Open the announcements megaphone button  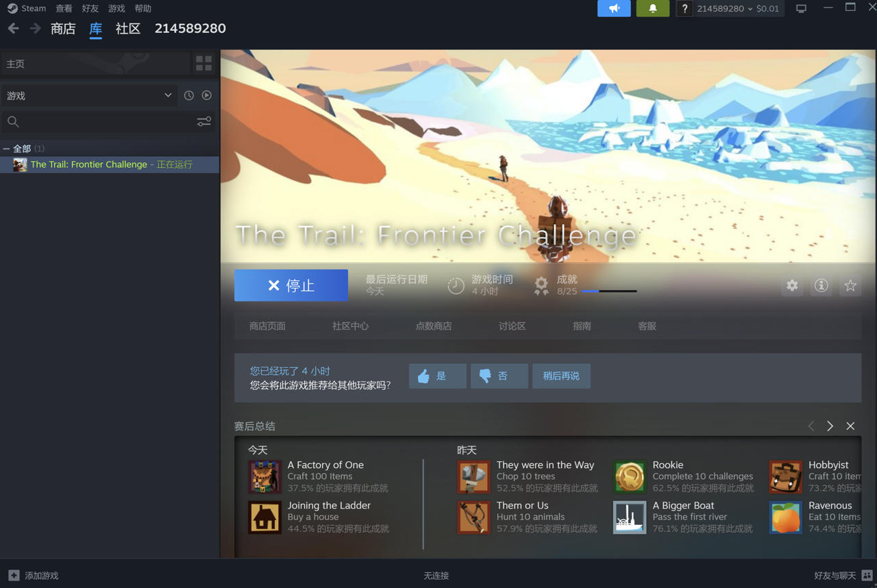coord(614,8)
